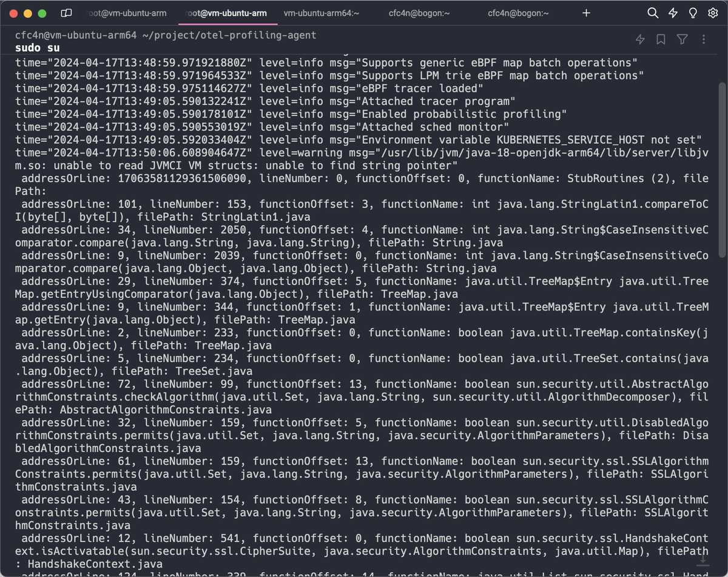Close the window with red button

tap(14, 13)
